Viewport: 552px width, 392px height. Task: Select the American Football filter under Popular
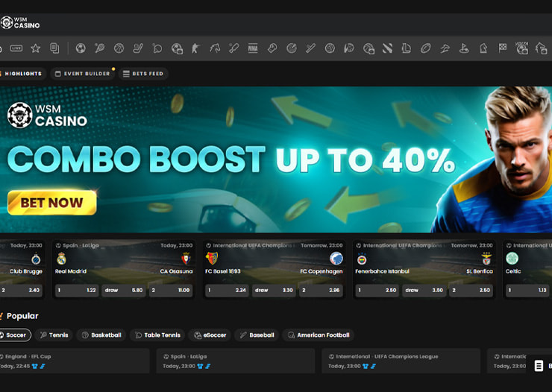pyautogui.click(x=319, y=335)
